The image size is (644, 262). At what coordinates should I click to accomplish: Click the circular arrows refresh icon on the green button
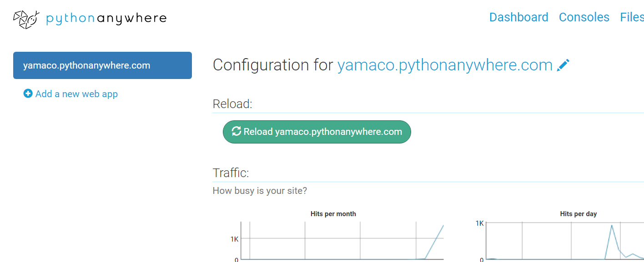pyautogui.click(x=236, y=131)
